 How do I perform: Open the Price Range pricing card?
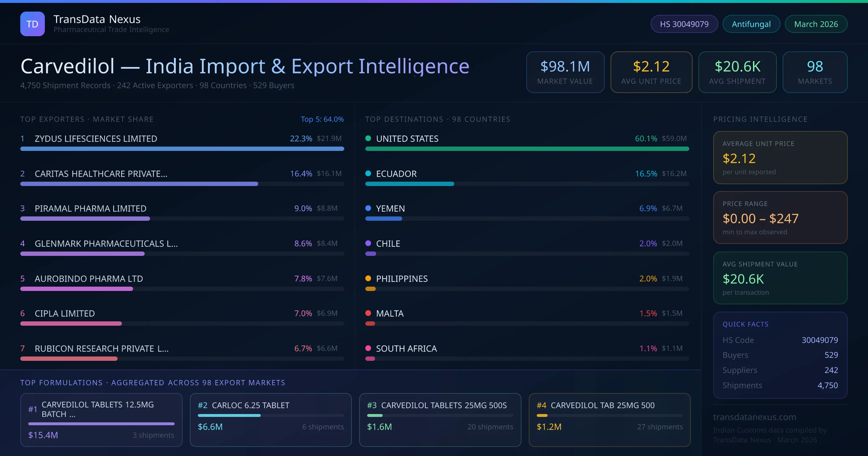coord(780,218)
